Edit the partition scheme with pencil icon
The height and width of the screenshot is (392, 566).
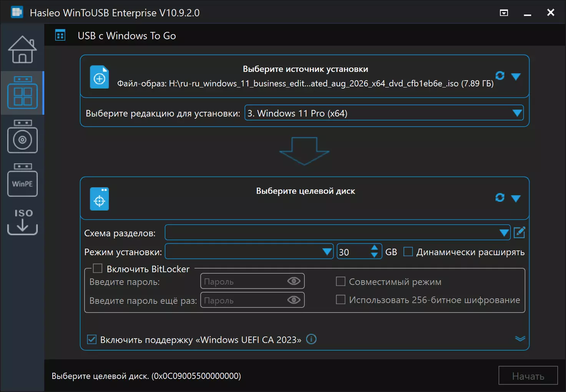tap(519, 233)
